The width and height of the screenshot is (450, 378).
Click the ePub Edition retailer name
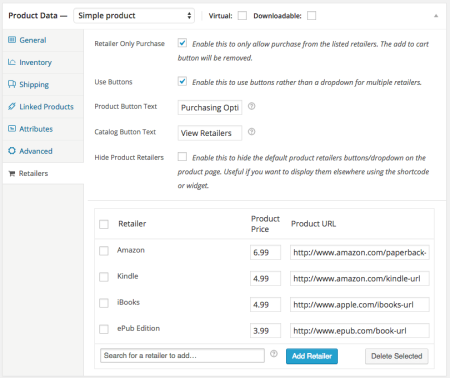tap(138, 328)
